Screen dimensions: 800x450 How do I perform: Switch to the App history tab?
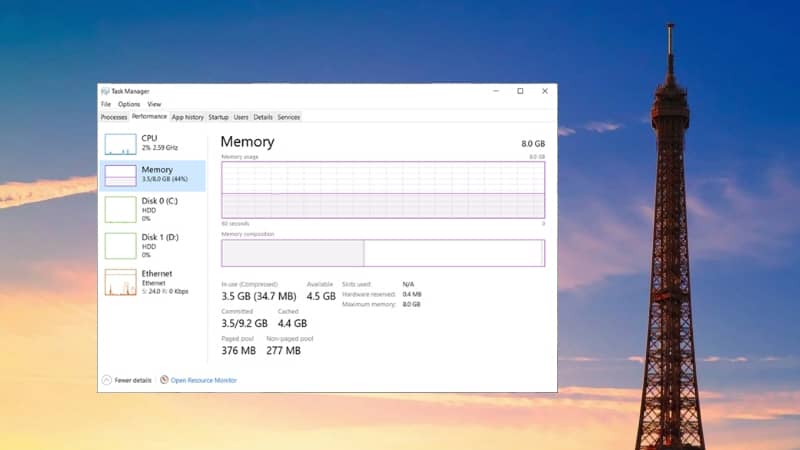click(188, 117)
